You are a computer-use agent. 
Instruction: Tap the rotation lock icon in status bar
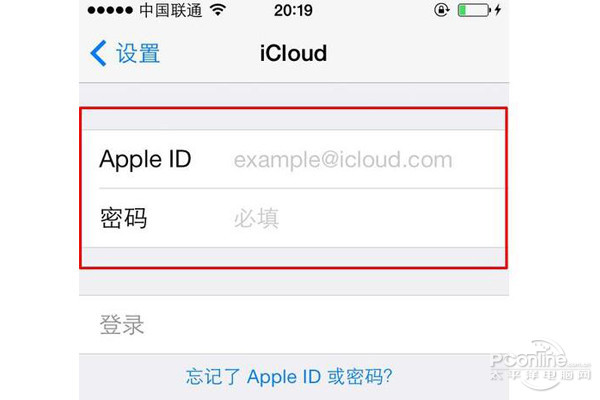click(x=441, y=10)
